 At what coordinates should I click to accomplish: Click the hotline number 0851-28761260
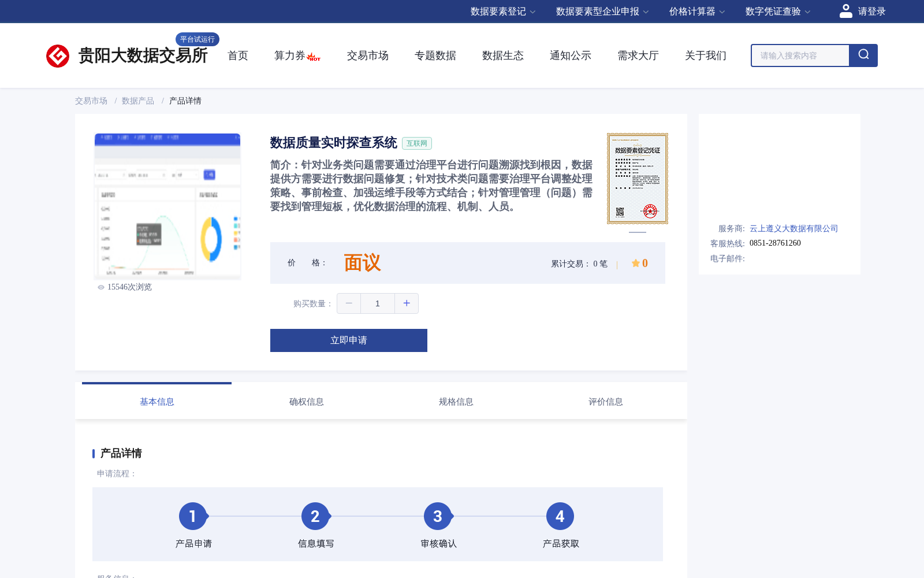click(775, 243)
